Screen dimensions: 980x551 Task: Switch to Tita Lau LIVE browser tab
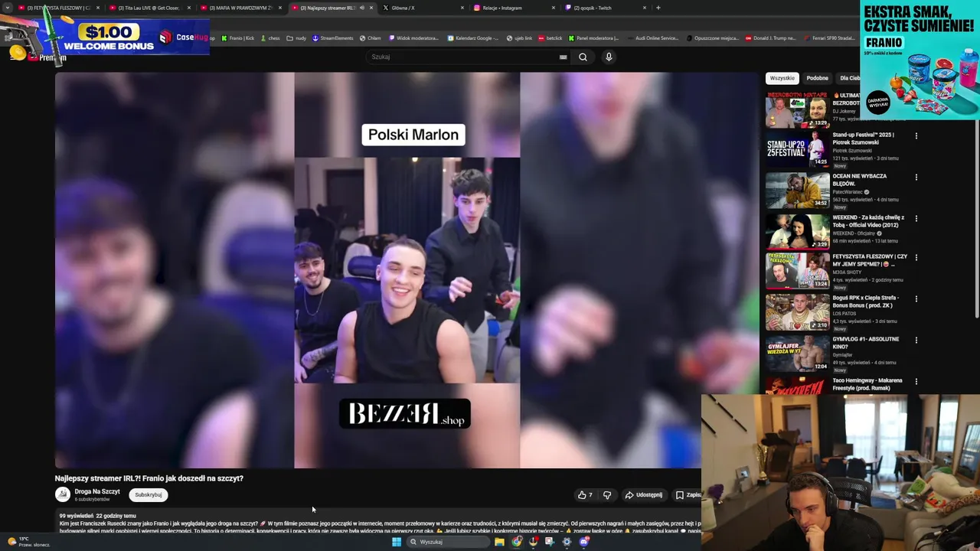coord(149,8)
